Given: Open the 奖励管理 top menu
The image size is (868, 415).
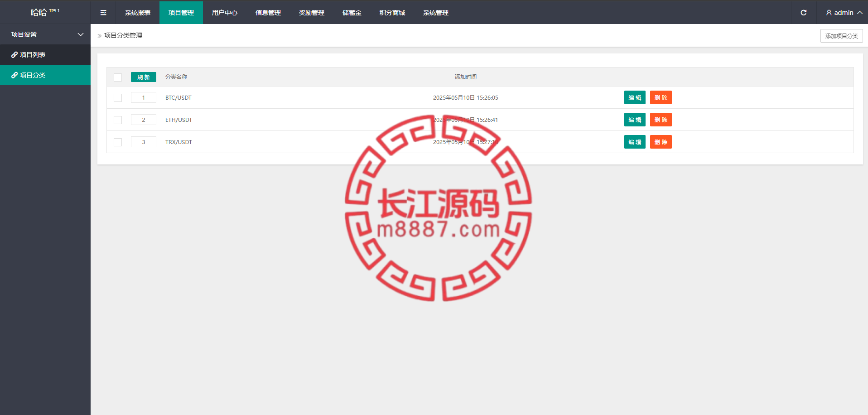Looking at the screenshot, I should tap(312, 13).
